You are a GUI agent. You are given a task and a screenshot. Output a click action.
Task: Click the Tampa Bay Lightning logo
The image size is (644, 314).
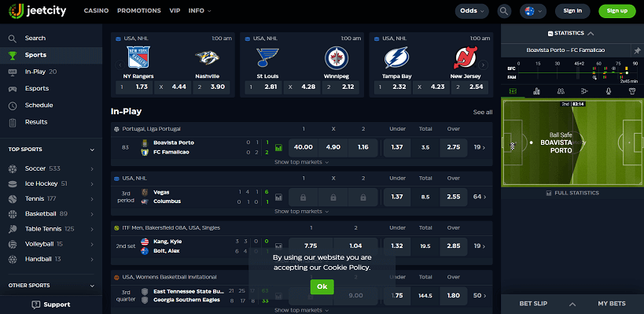click(x=397, y=57)
